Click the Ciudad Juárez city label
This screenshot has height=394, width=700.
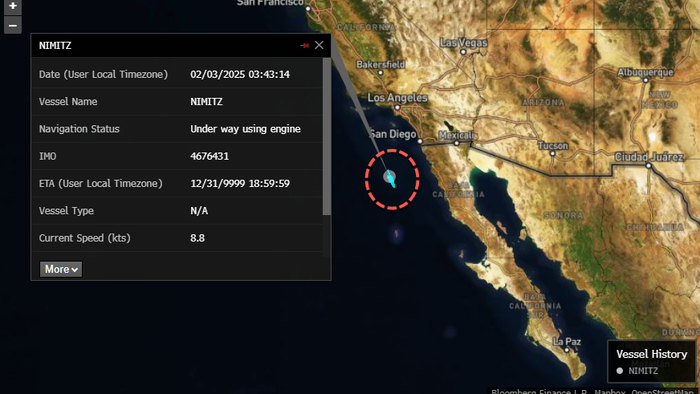click(649, 157)
